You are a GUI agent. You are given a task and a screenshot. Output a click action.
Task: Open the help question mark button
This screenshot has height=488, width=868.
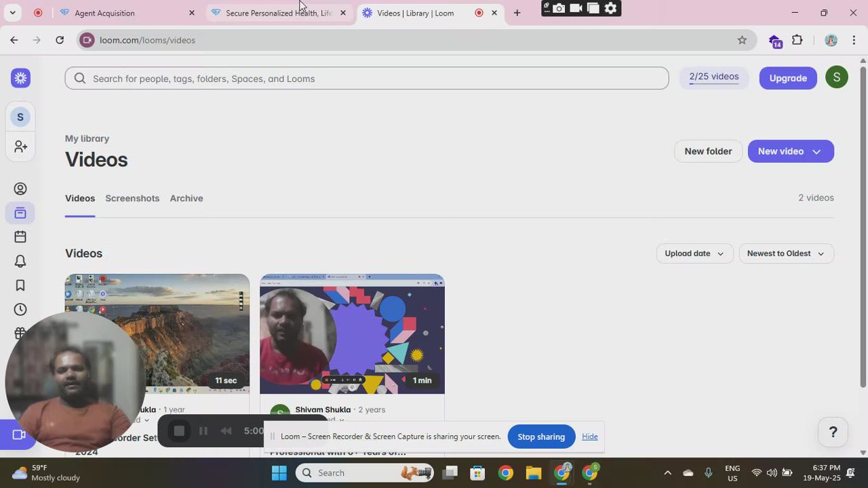click(833, 432)
